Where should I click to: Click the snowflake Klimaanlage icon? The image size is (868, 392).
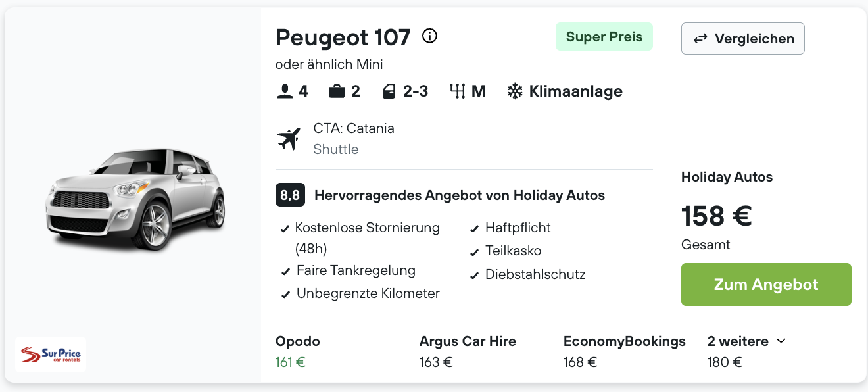click(515, 91)
